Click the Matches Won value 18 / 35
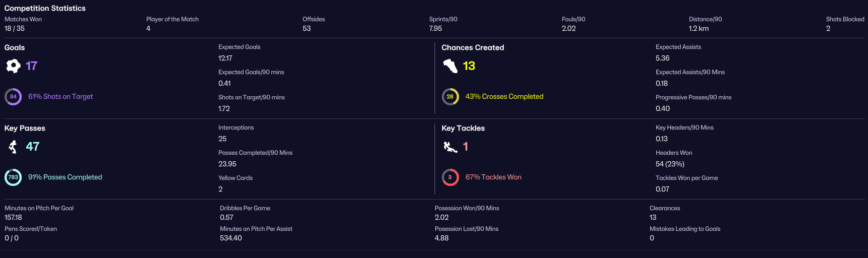868x258 pixels. click(x=15, y=29)
